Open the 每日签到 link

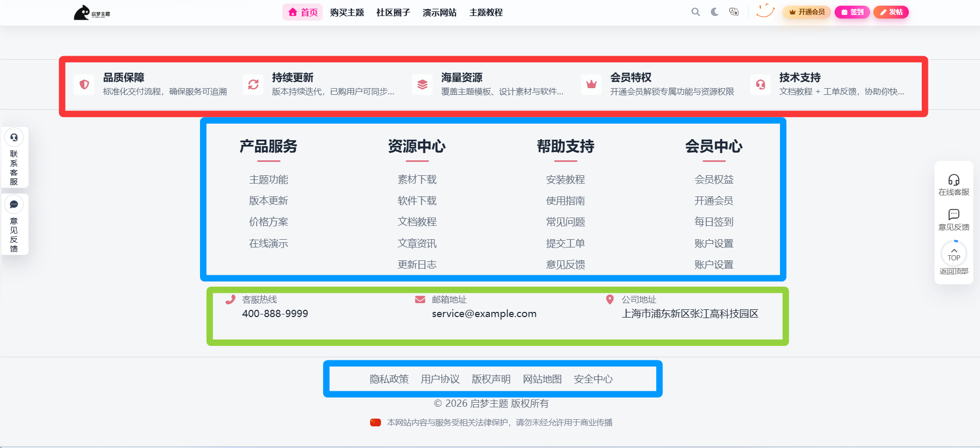[714, 222]
